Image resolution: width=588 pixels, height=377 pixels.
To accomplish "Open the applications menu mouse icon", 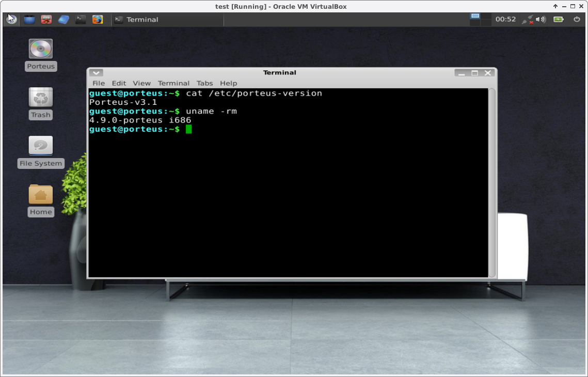I will tap(11, 19).
